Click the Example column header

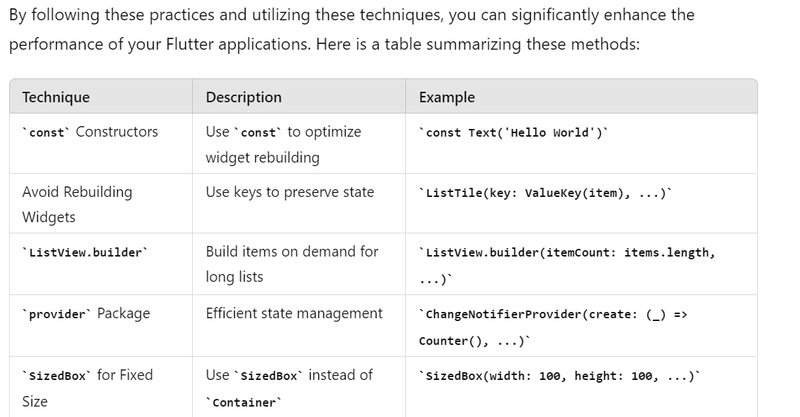click(447, 97)
